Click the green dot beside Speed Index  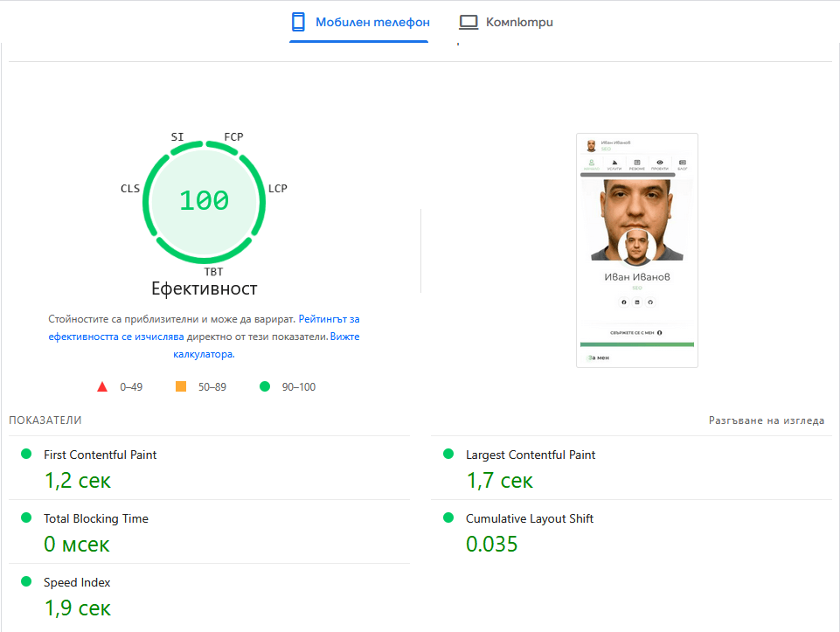click(26, 581)
